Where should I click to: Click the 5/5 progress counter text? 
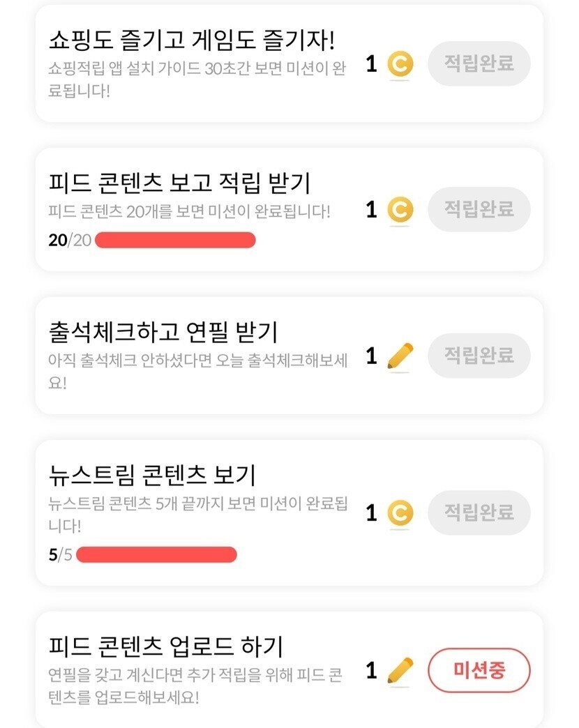pos(60,555)
